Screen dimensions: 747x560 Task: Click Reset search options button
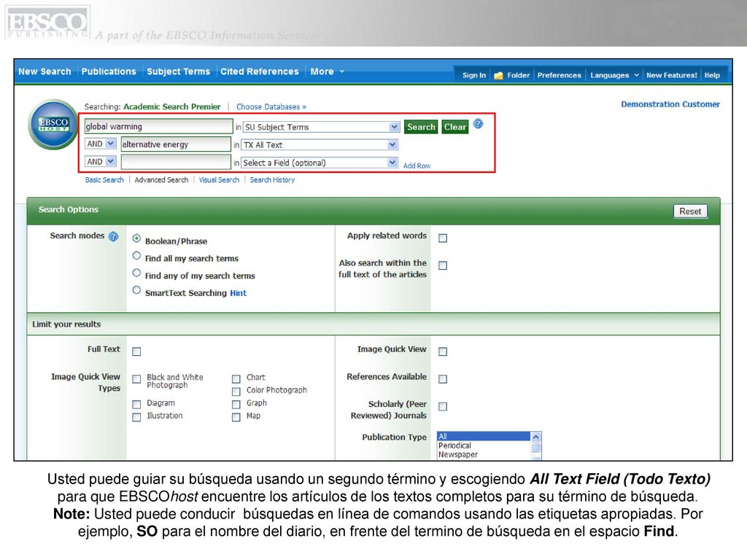[x=690, y=211]
